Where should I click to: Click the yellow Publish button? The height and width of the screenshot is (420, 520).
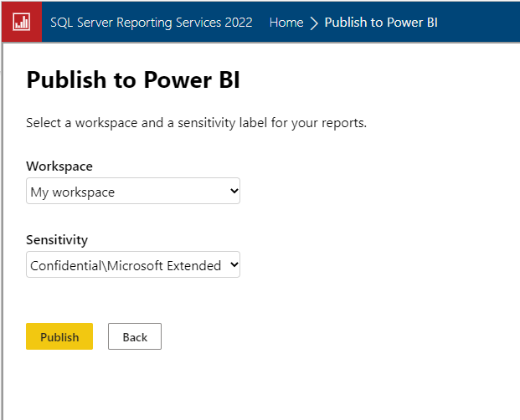point(59,336)
